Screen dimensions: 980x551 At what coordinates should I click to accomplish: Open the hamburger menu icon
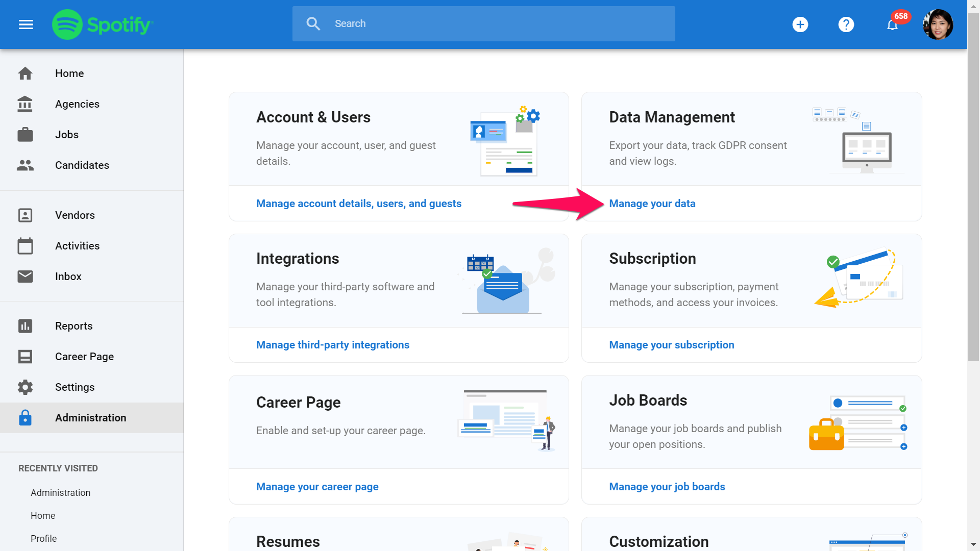(x=26, y=24)
